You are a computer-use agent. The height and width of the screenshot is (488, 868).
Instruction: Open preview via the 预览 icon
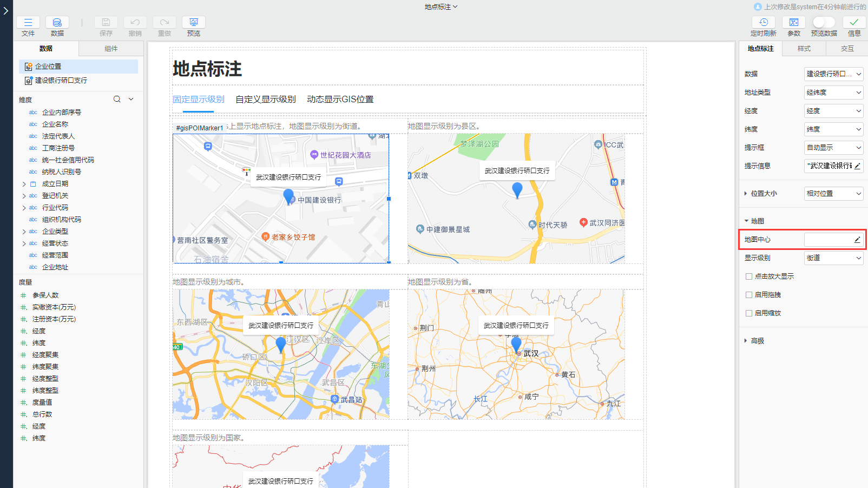(193, 22)
